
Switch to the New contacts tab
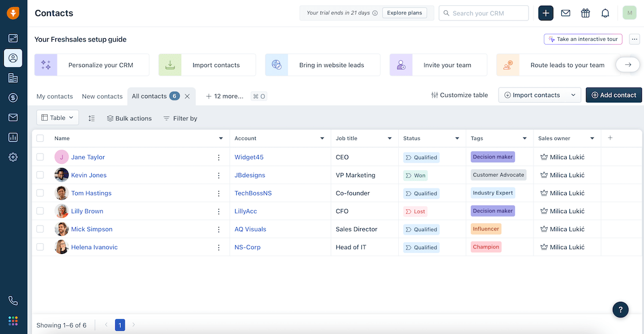(x=102, y=97)
